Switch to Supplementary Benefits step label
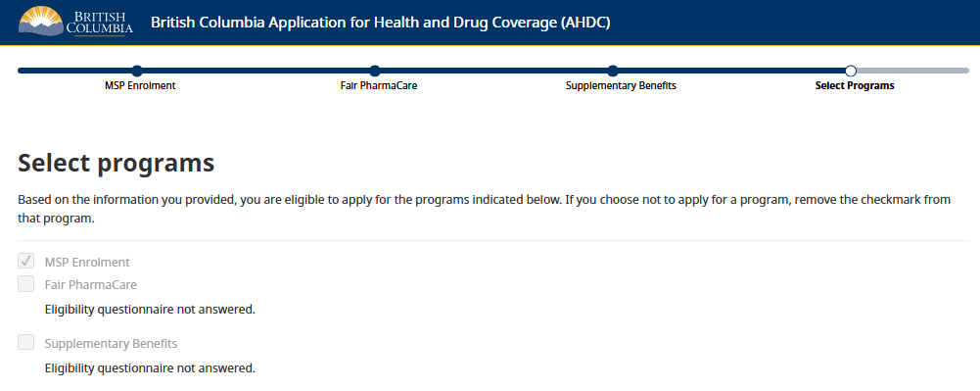Image resolution: width=980 pixels, height=391 pixels. click(x=621, y=85)
